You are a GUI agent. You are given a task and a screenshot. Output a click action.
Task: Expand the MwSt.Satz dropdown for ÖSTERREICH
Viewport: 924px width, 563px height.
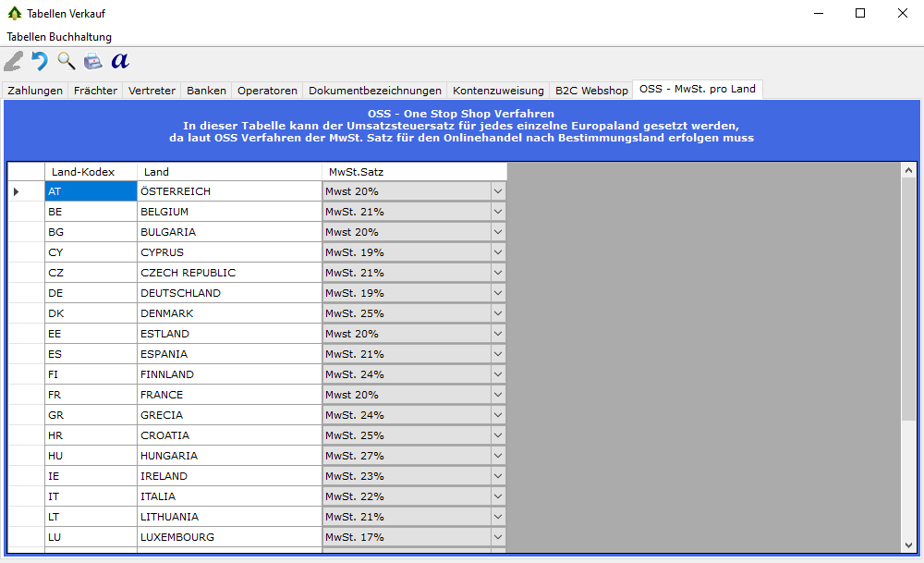(498, 191)
